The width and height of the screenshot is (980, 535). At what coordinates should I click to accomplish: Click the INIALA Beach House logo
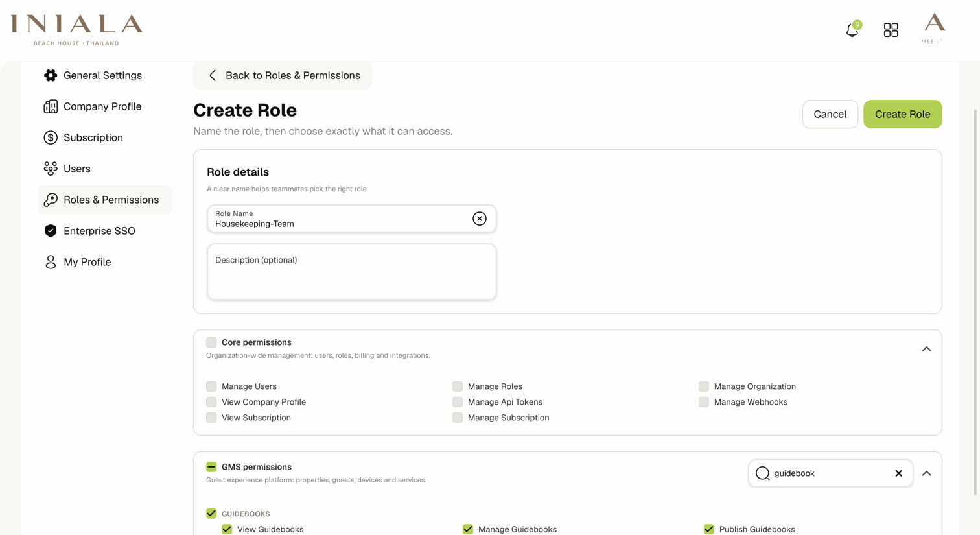tap(76, 30)
